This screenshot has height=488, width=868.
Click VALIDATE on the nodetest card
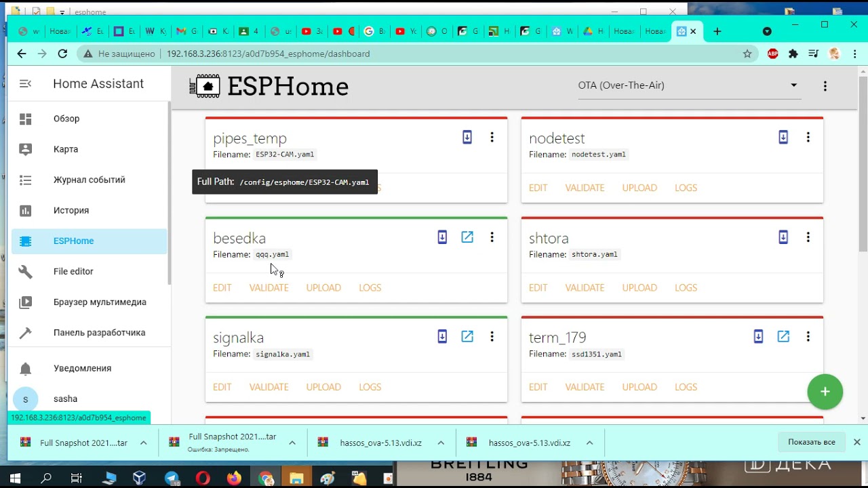pos(585,188)
